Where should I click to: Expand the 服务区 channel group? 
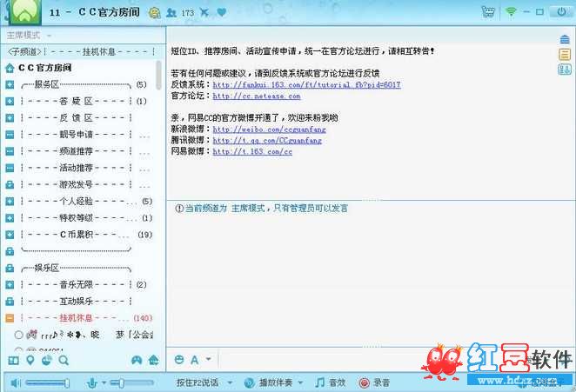pyautogui.click(x=10, y=85)
